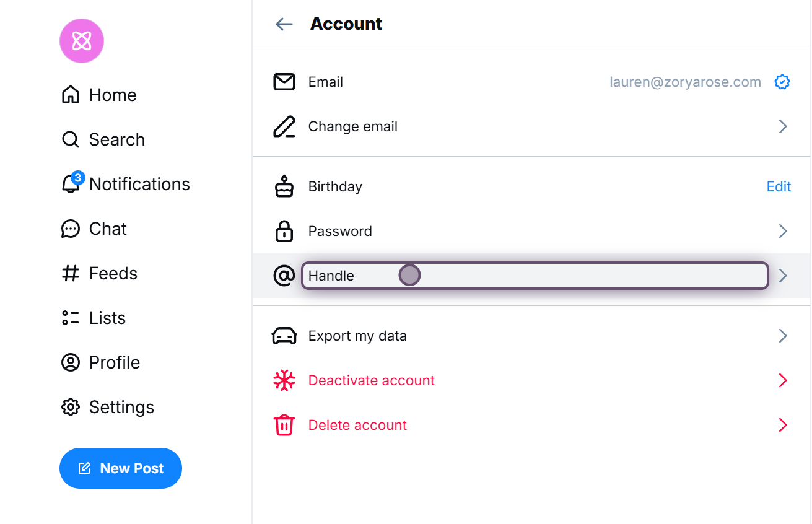Image resolution: width=812 pixels, height=524 pixels.
Task: Click the Feeds hashtag icon
Action: [71, 273]
